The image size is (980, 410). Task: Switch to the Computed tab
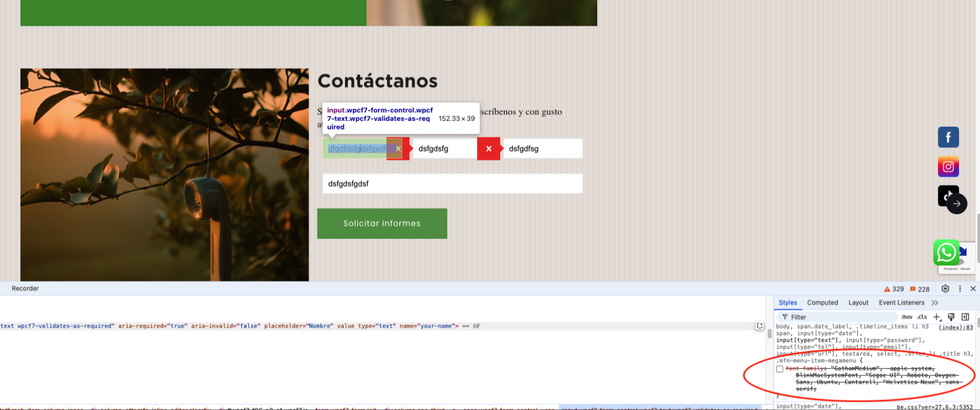(823, 303)
